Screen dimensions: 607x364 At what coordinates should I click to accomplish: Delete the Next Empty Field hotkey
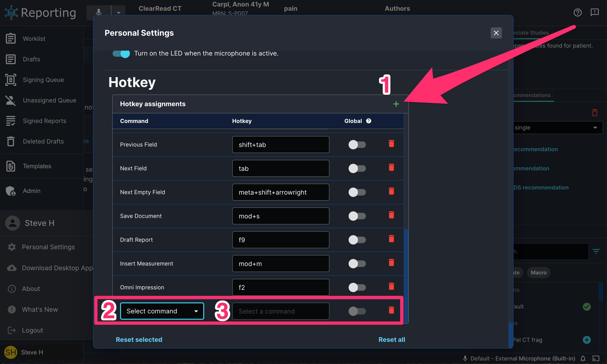tap(391, 191)
